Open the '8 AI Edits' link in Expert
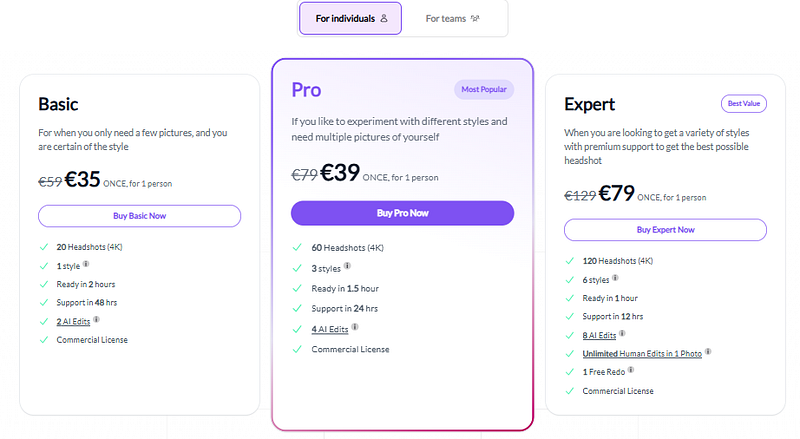800x439 pixels. point(600,335)
